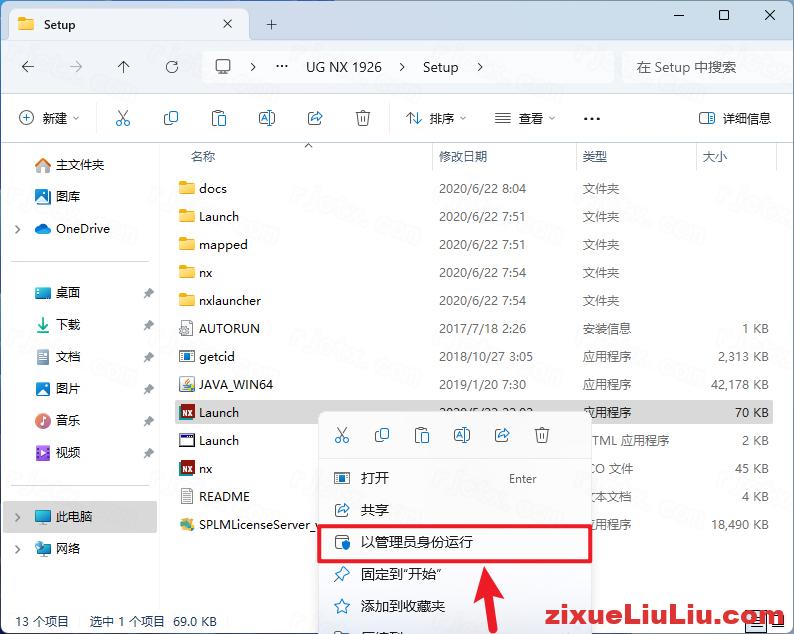Click the monitor icon in the address bar

[x=223, y=67]
